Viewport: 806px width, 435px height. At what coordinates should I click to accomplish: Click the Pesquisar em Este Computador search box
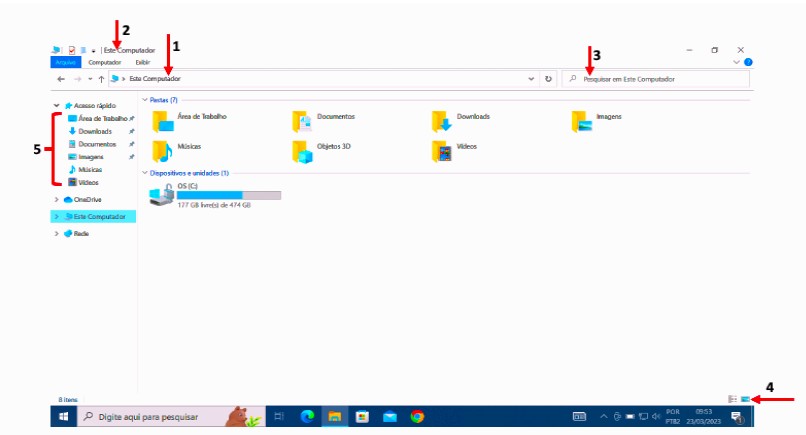[655, 79]
